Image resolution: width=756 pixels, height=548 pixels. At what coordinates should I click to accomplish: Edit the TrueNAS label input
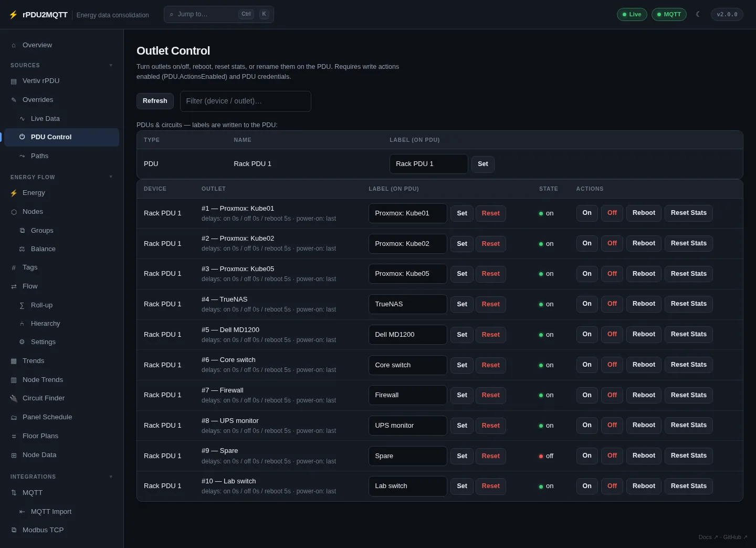[408, 304]
